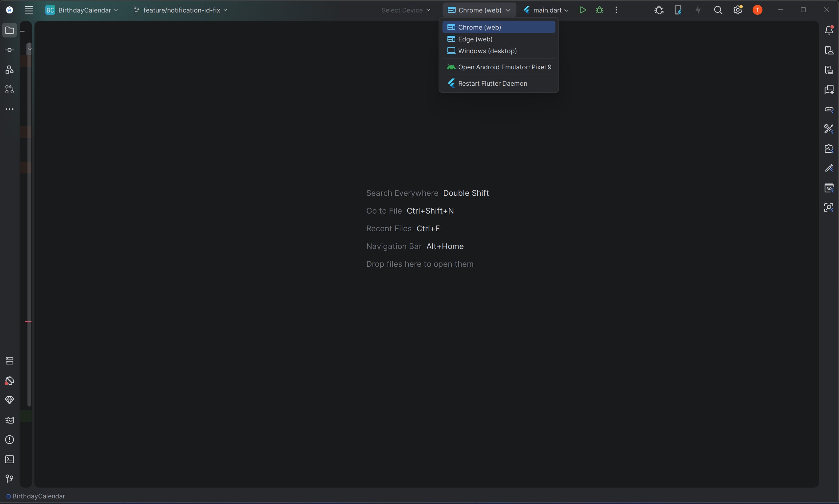Open App Quality Insights gem icon
The width and height of the screenshot is (839, 504).
10,401
